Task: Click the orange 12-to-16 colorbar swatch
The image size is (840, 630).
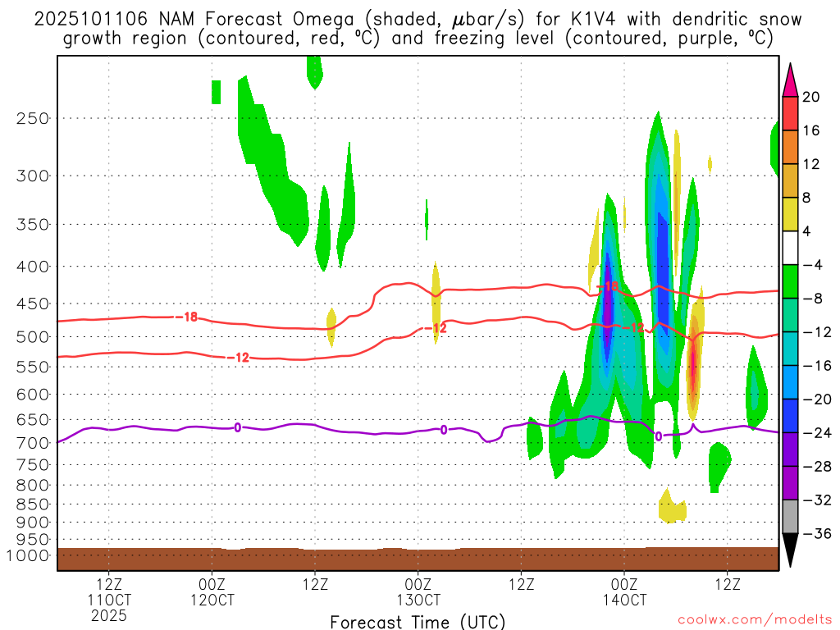Action: pos(790,147)
